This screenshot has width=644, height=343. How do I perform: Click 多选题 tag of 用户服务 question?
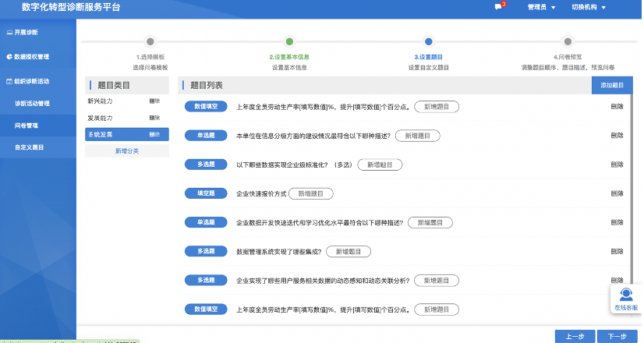(206, 280)
